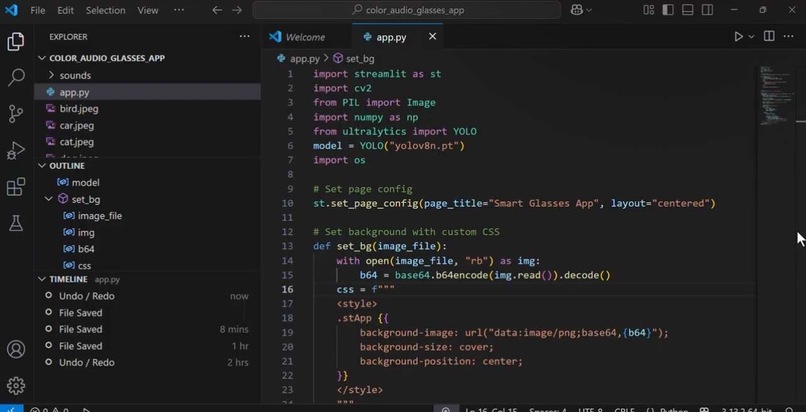Open the Search view in activity bar
This screenshot has width=806, height=412.
(16, 78)
